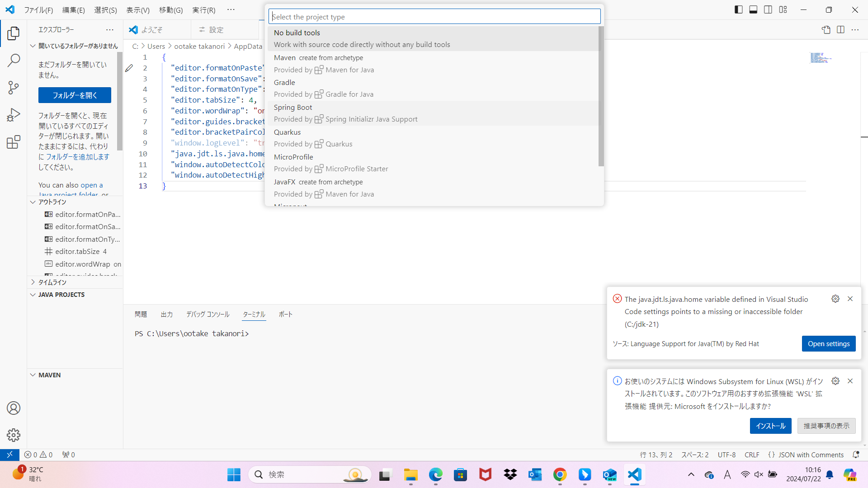Open the gear on the WSL recommendation notification
Viewport: 868px width, 488px height.
[835, 381]
